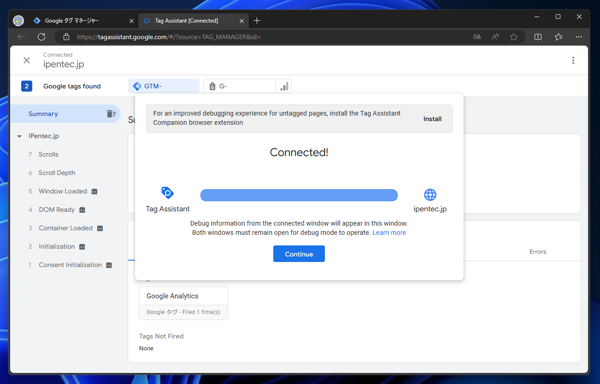Image resolution: width=600 pixels, height=384 pixels.
Task: Collapse the iPentec.jp page group arrow
Action: click(19, 136)
